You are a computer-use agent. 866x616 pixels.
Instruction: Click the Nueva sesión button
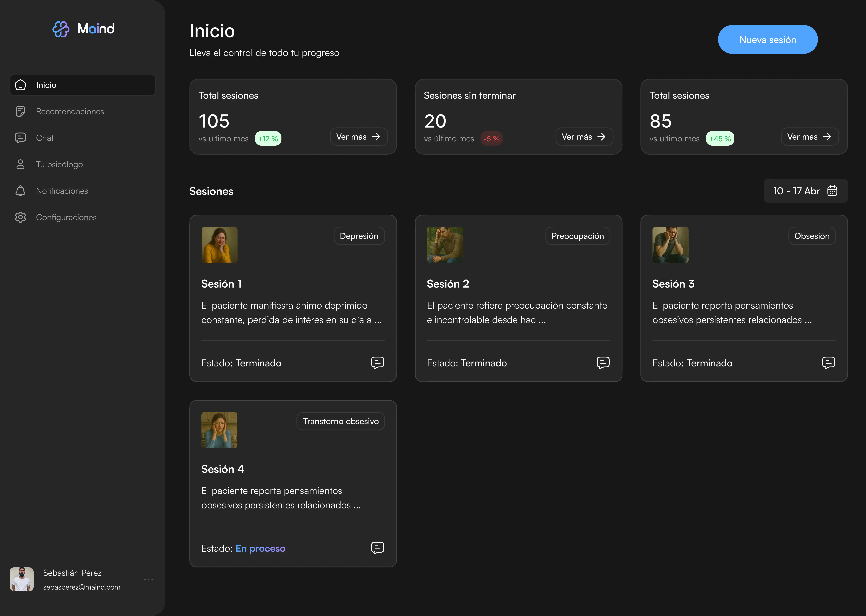[x=768, y=39]
